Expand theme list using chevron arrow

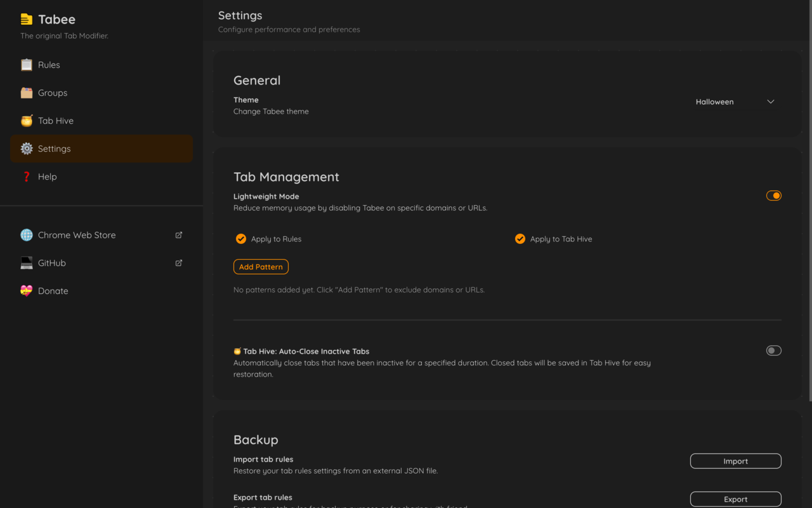771,102
